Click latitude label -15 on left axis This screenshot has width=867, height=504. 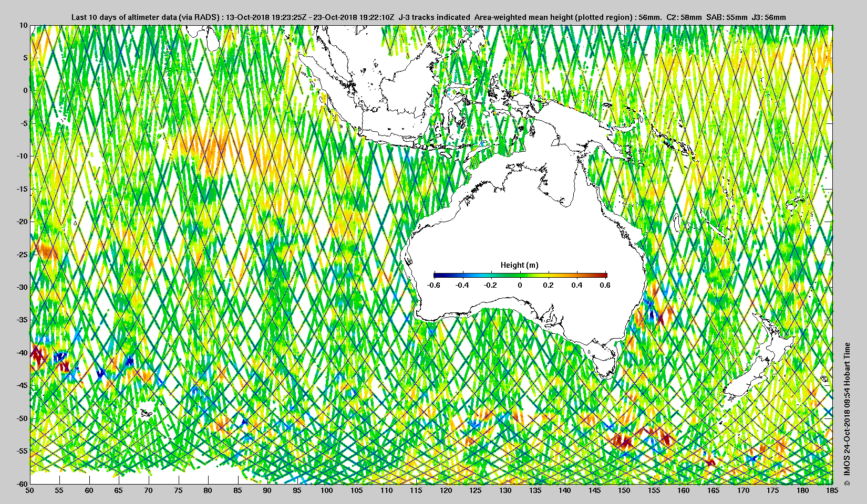pos(22,188)
